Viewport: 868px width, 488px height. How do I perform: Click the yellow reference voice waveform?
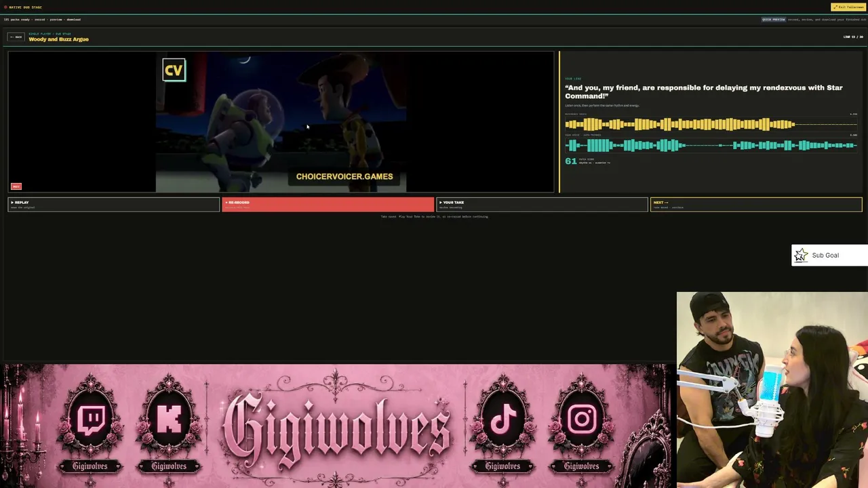711,124
